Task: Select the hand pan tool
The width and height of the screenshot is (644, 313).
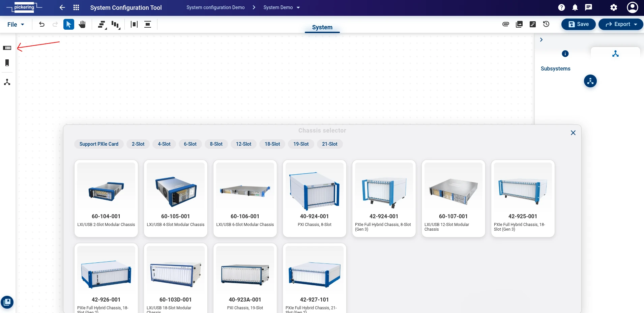Action: 82,24
